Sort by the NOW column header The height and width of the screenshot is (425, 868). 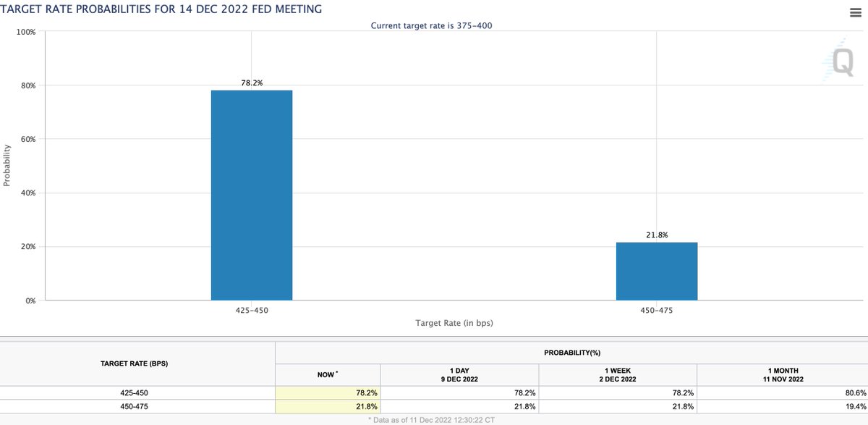(327, 374)
